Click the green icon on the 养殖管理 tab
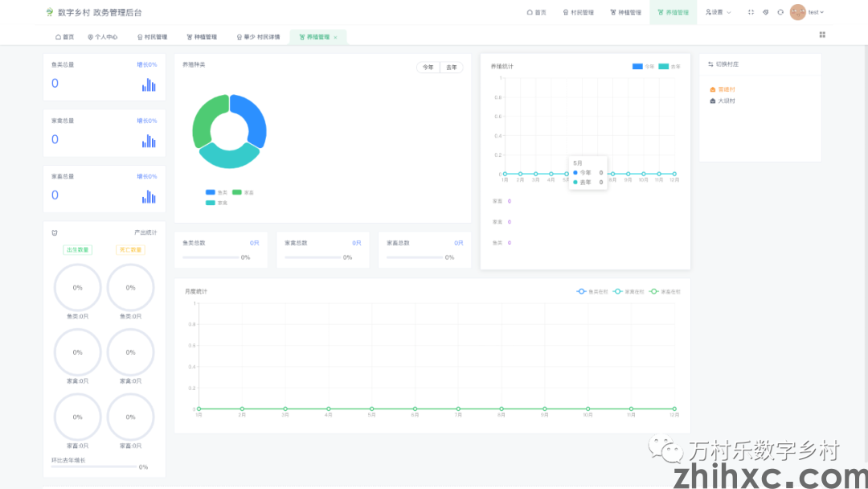This screenshot has height=489, width=868. (302, 37)
